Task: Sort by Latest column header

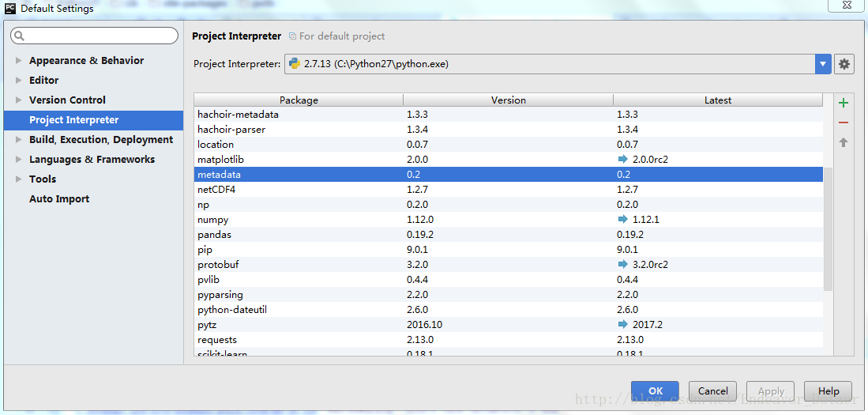Action: [x=718, y=100]
